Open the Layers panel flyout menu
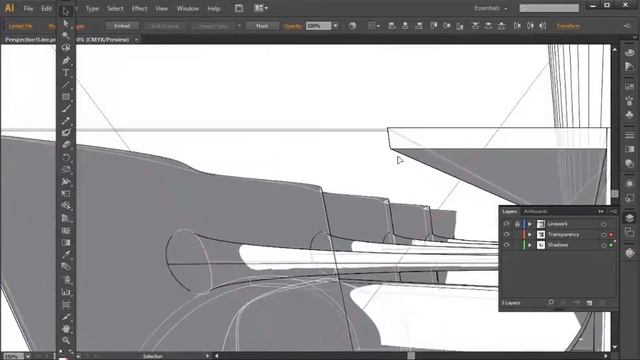640x360 pixels. 613,211
